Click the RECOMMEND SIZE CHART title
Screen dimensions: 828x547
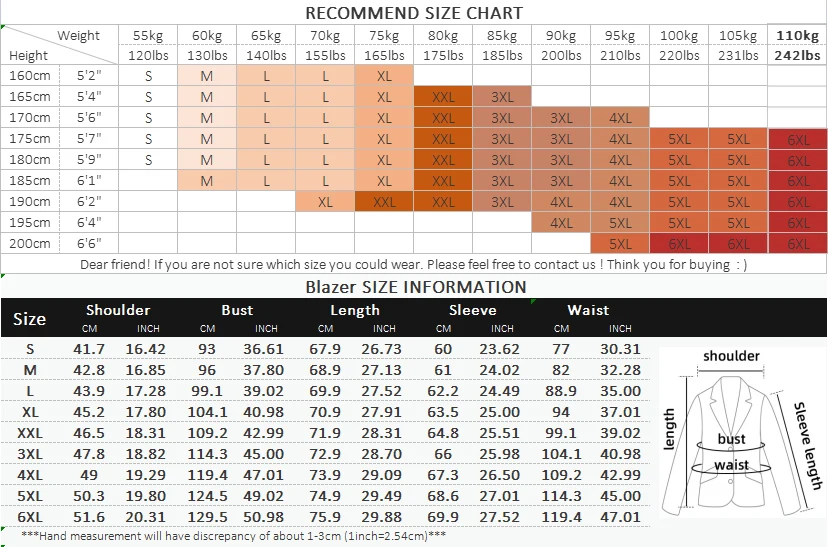pos(414,13)
